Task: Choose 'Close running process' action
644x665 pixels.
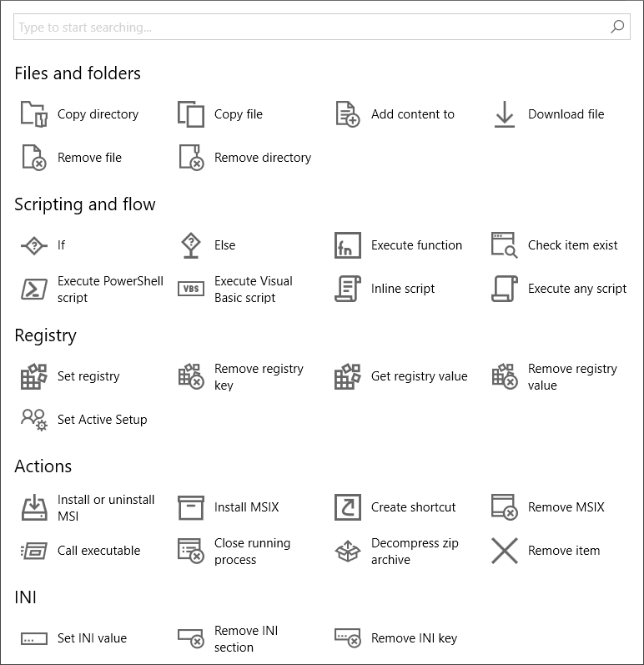Action: (x=252, y=551)
